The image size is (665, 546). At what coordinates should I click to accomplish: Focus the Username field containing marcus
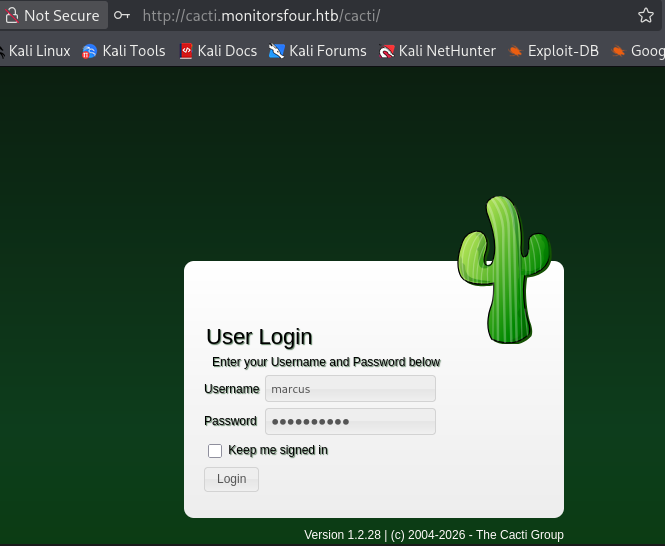pos(350,389)
